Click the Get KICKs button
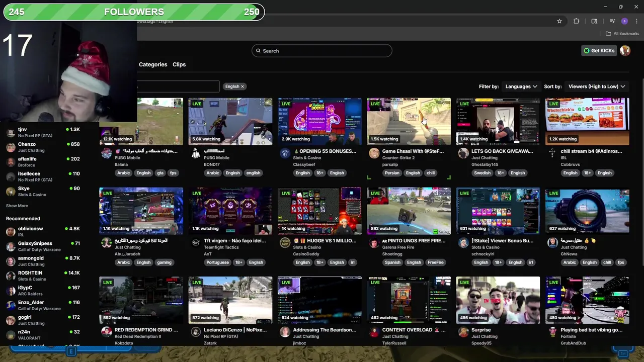 [599, 50]
